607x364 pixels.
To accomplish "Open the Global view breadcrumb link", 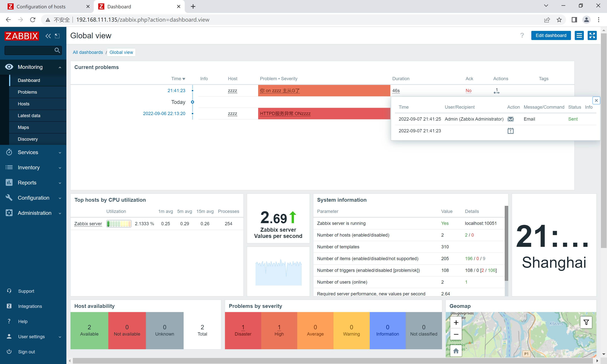I will click(121, 52).
